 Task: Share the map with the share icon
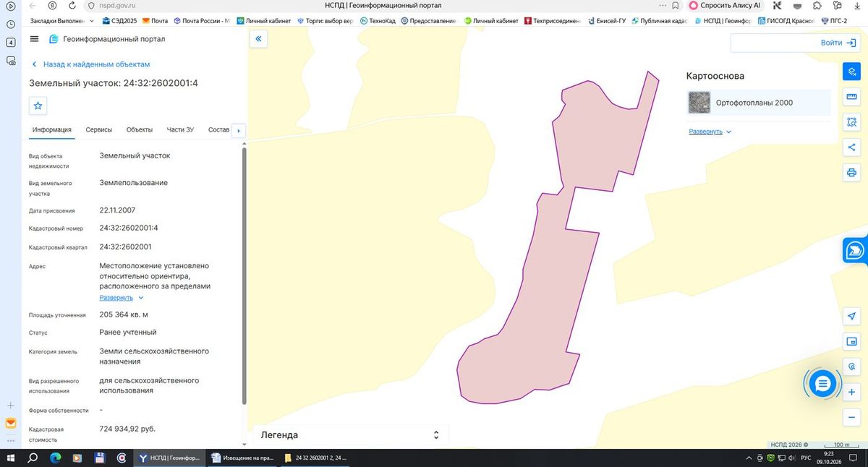[851, 147]
